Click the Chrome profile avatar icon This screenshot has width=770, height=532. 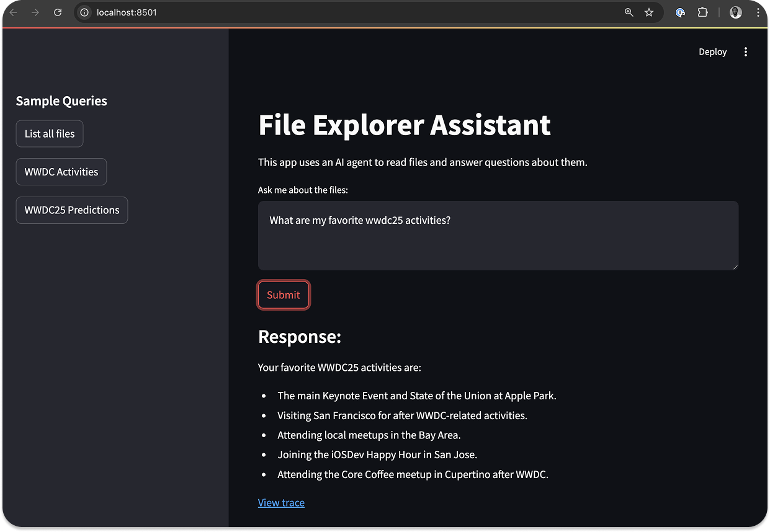coord(736,12)
